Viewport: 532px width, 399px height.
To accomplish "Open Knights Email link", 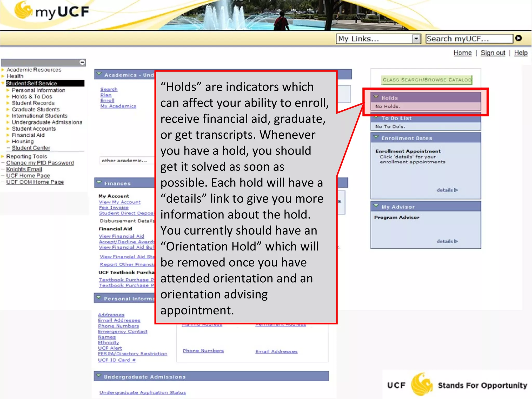I will 24,169.
